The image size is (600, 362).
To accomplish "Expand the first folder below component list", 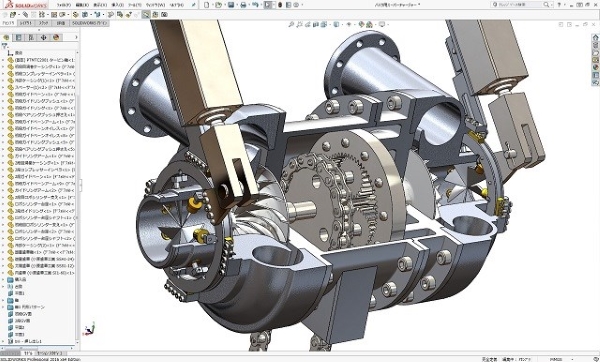I will (x=3, y=280).
